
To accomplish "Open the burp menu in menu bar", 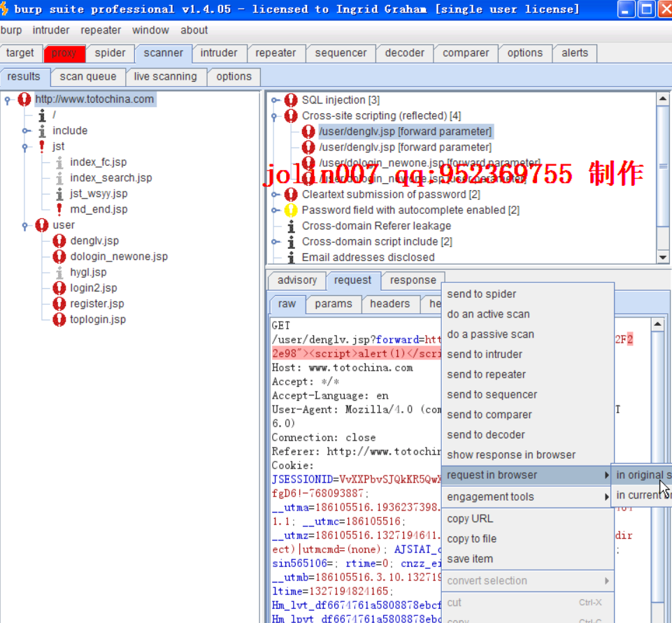I will pos(11,31).
